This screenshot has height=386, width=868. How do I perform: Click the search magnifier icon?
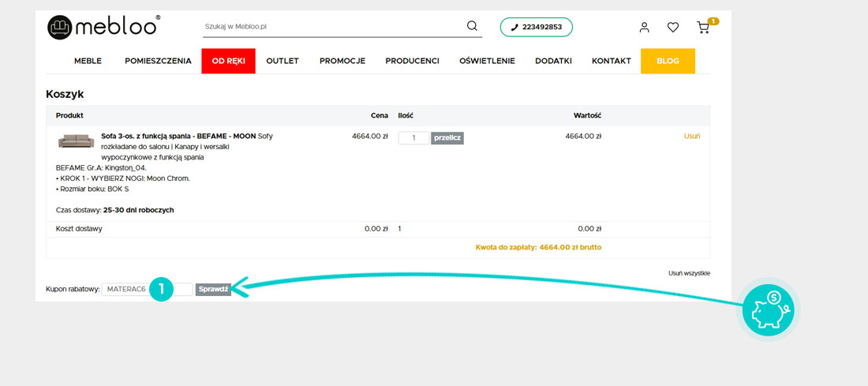(472, 26)
